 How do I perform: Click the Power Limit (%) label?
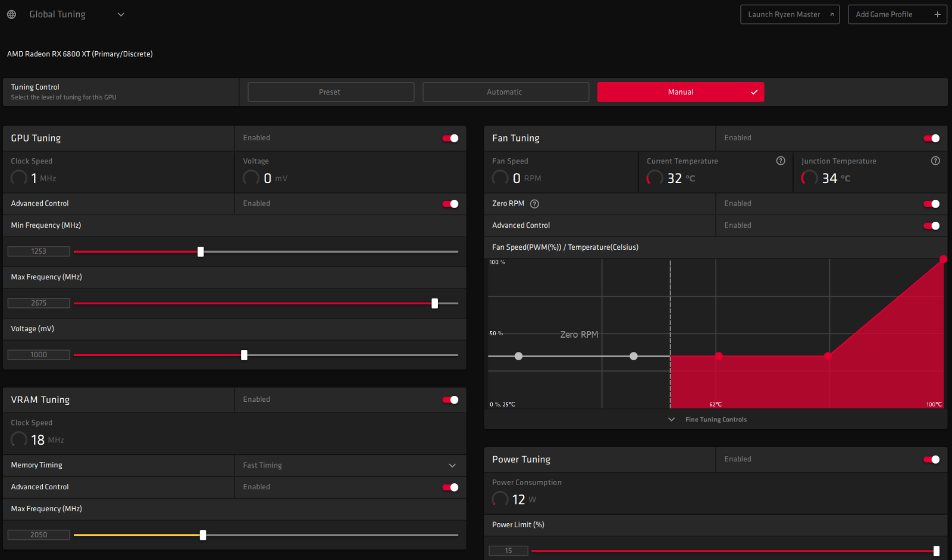(x=518, y=525)
